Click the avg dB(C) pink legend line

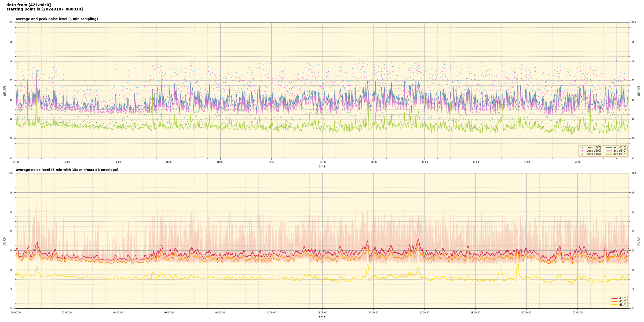tap(609, 151)
